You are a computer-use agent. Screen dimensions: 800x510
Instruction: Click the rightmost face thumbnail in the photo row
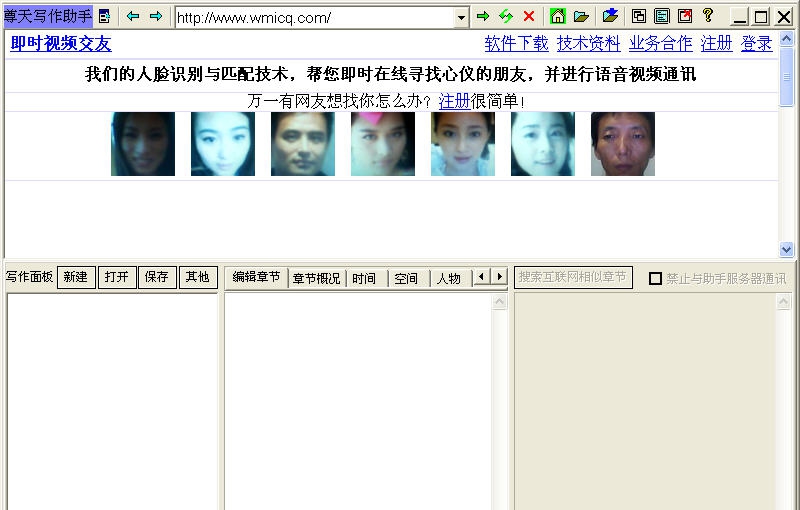pos(622,144)
